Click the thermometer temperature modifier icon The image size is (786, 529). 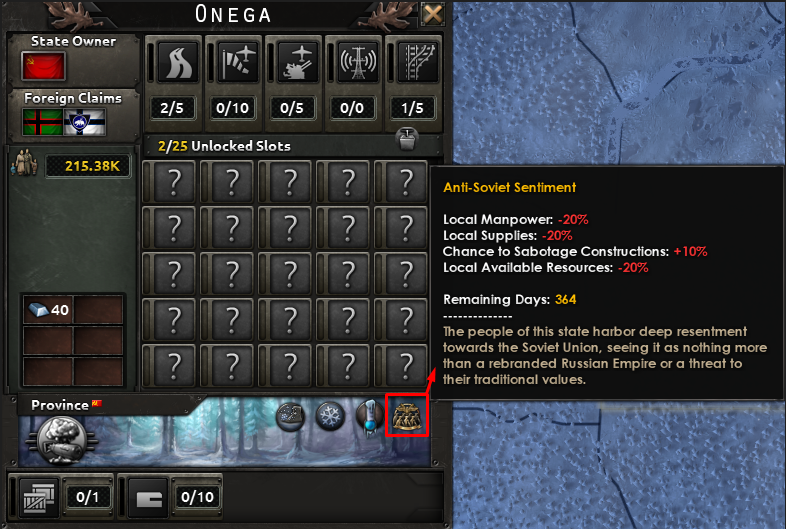369,417
